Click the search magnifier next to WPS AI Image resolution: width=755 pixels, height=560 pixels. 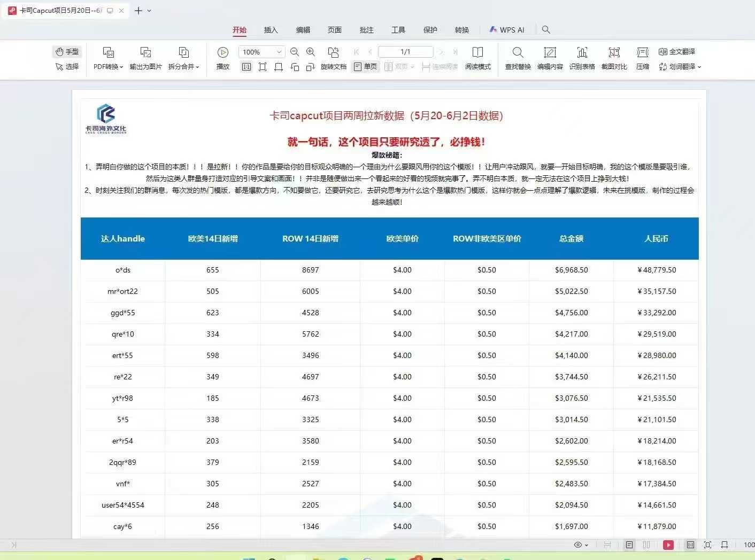click(x=546, y=30)
